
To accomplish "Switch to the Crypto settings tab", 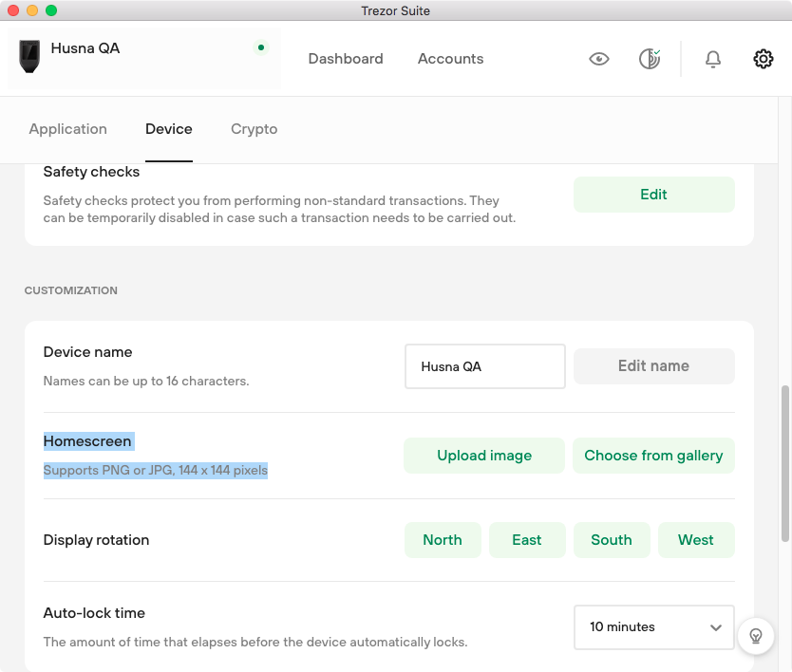I will click(255, 129).
